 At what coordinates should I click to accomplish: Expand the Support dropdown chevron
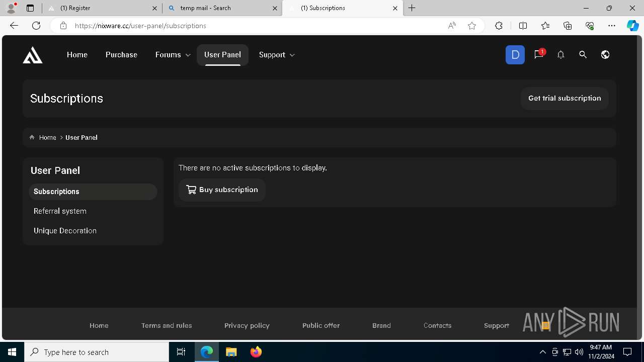tap(292, 55)
